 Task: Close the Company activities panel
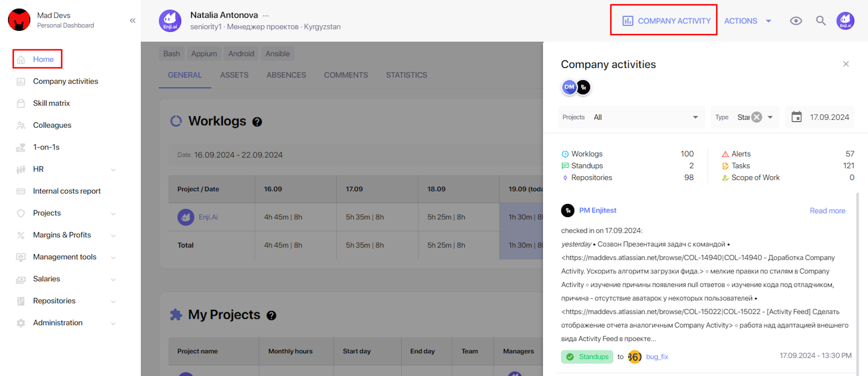(x=846, y=64)
